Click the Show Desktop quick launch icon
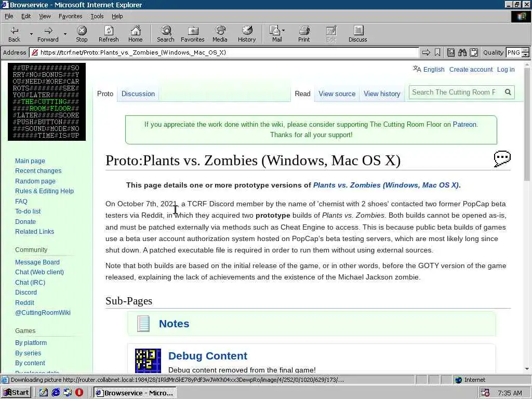The image size is (532, 399). [x=44, y=393]
